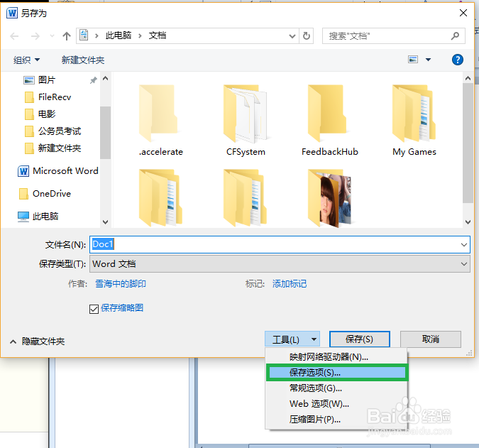This screenshot has width=479, height=448.
Task: Select 公务员考试 folder in sidebar
Action: (x=53, y=131)
